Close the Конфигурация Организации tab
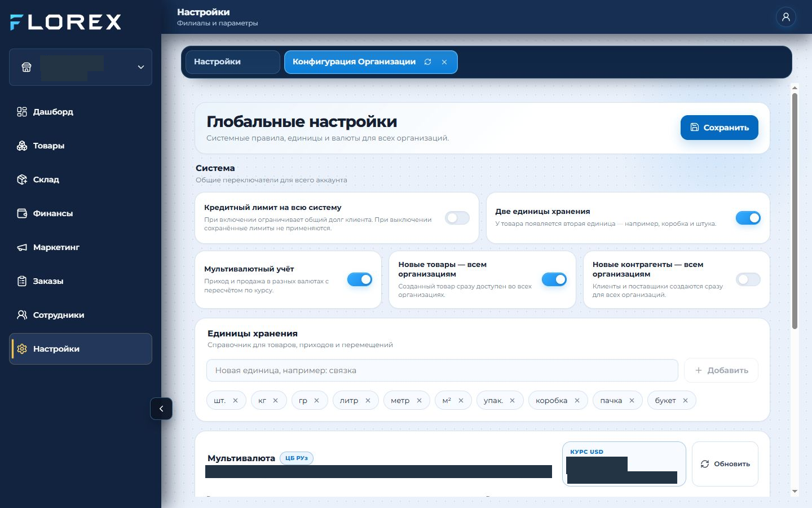 click(x=444, y=62)
